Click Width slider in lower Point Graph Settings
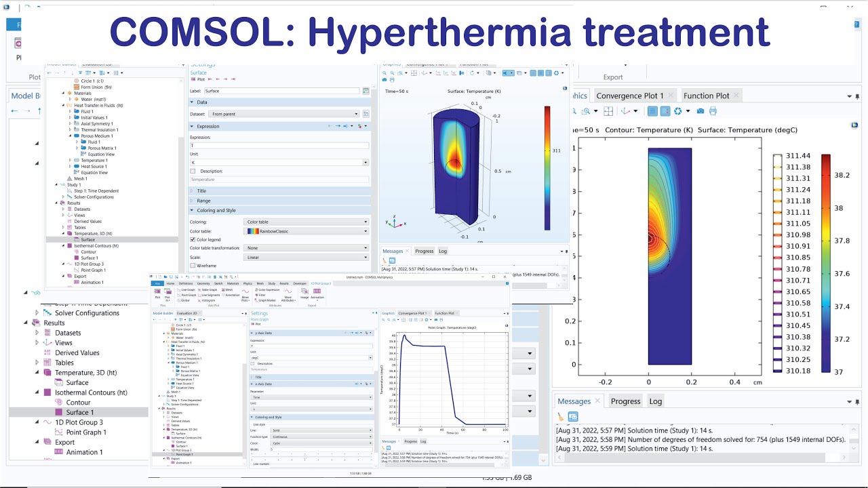This screenshot has height=488, width=868. 305,457
